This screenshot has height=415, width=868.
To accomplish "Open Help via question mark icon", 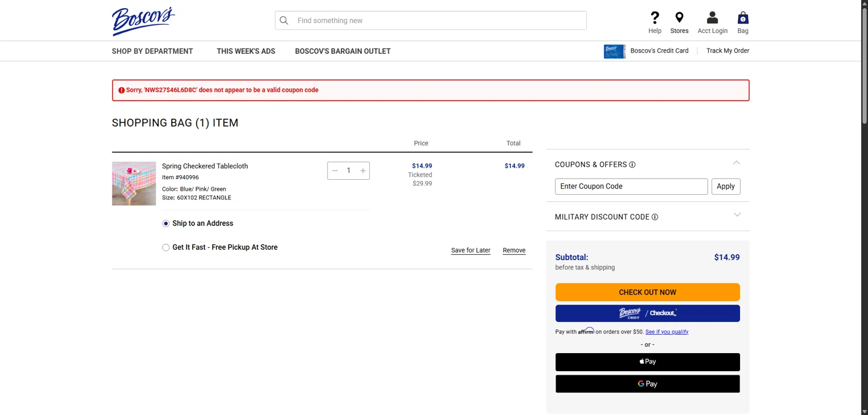I will 655,18.
